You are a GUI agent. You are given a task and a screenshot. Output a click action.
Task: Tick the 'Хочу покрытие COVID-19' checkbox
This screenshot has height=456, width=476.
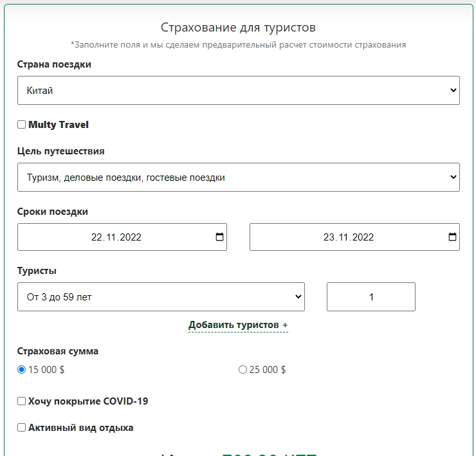pos(22,401)
